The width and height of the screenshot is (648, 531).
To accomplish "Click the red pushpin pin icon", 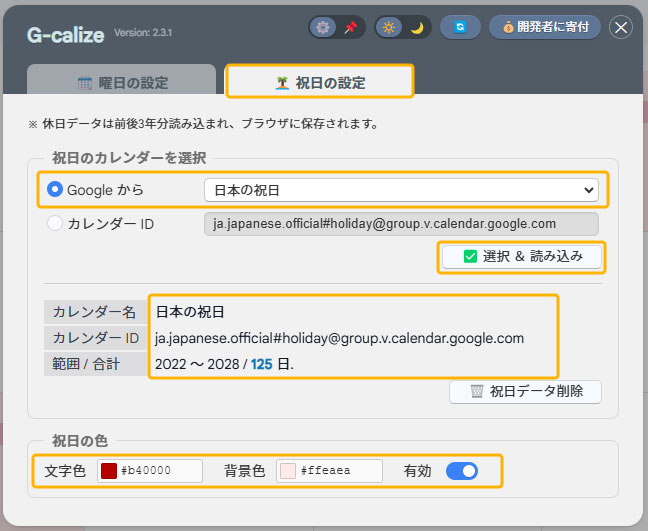I will pos(350,28).
